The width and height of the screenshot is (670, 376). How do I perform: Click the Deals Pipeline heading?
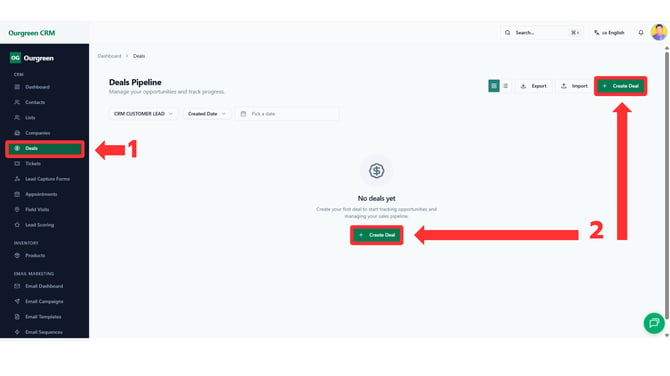coord(135,82)
